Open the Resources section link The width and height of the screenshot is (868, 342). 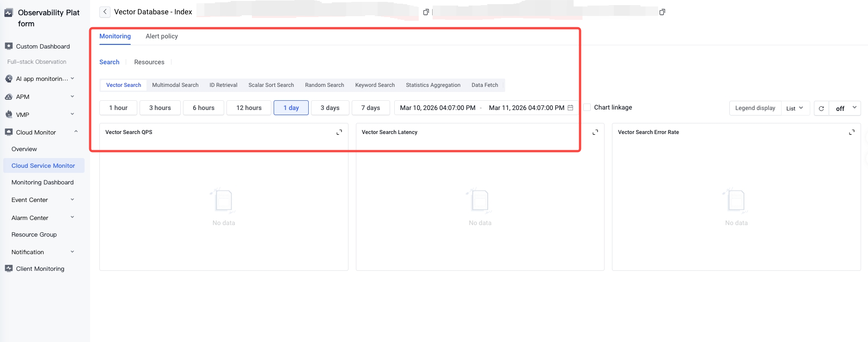pyautogui.click(x=149, y=62)
